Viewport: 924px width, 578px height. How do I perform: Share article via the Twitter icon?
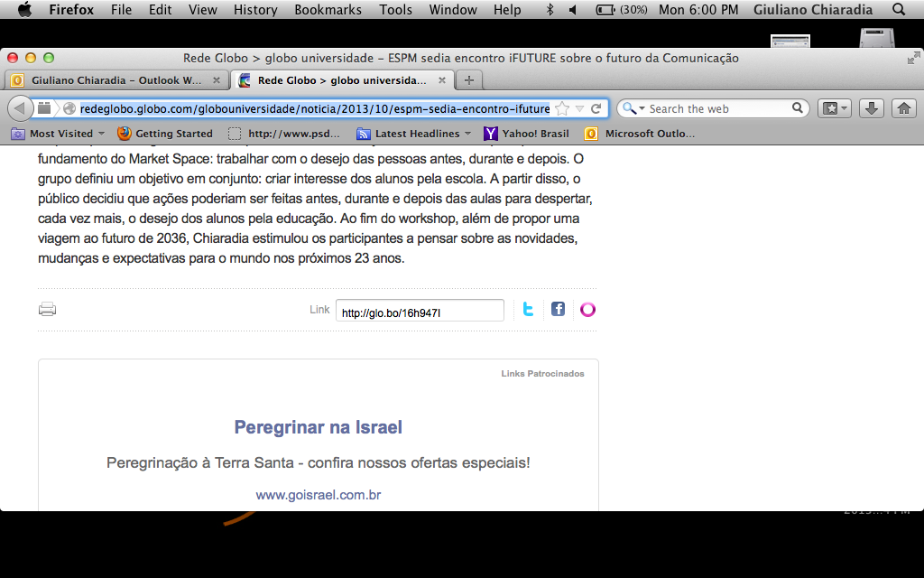click(x=528, y=310)
